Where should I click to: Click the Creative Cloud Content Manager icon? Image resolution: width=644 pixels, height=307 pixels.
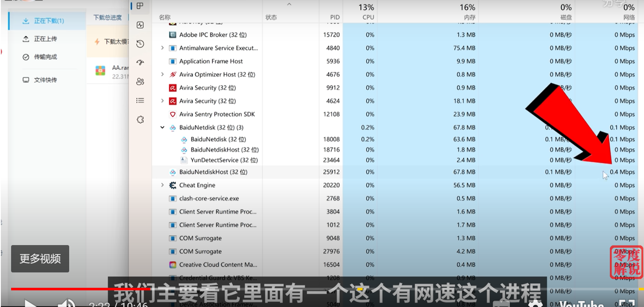coord(173,265)
